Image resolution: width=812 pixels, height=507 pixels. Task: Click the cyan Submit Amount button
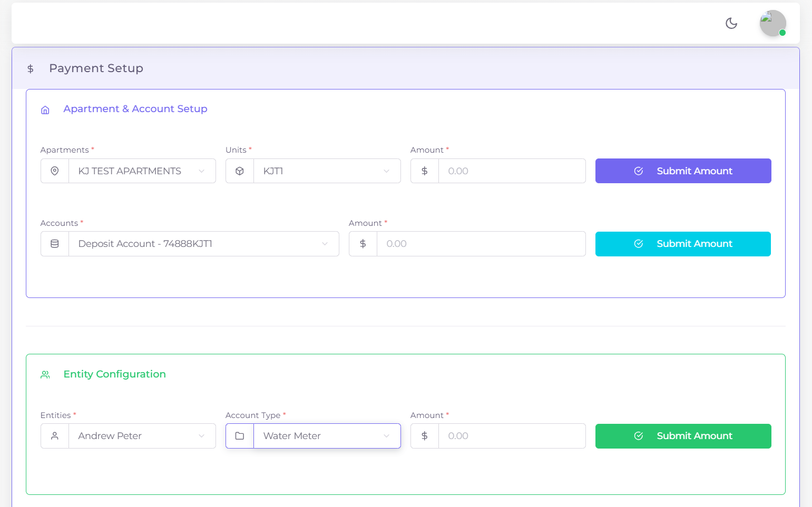(683, 244)
